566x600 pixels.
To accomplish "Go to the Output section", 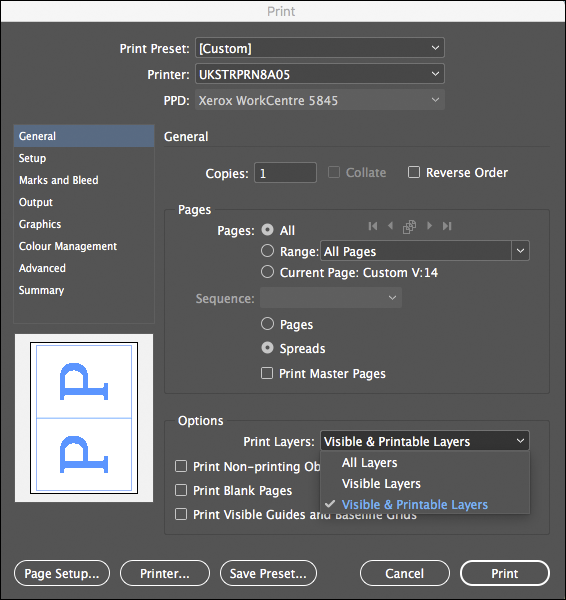I will point(84,202).
